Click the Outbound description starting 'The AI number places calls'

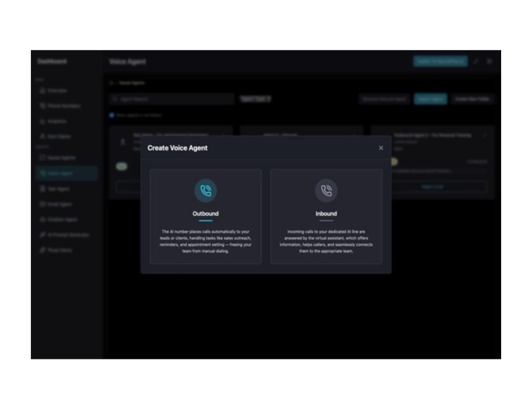pyautogui.click(x=205, y=241)
